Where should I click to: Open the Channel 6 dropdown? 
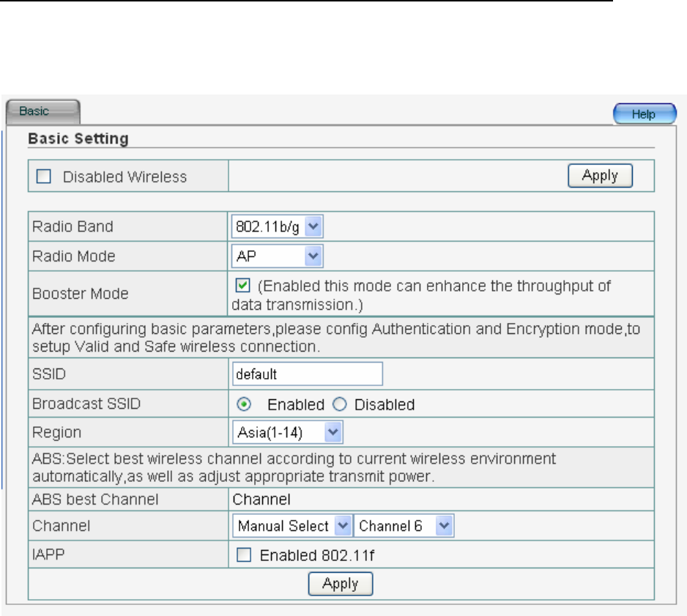pos(404,526)
